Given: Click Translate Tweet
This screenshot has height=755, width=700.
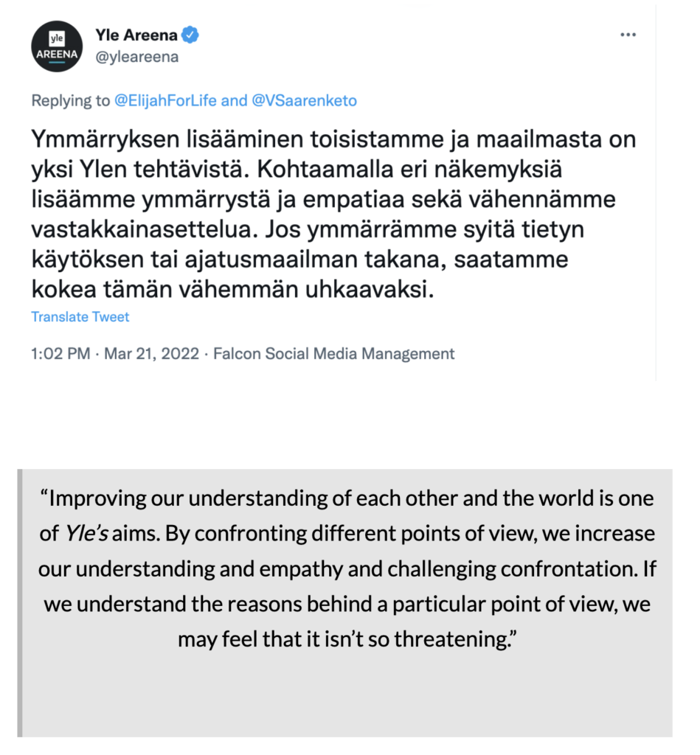Looking at the screenshot, I should tap(80, 317).
